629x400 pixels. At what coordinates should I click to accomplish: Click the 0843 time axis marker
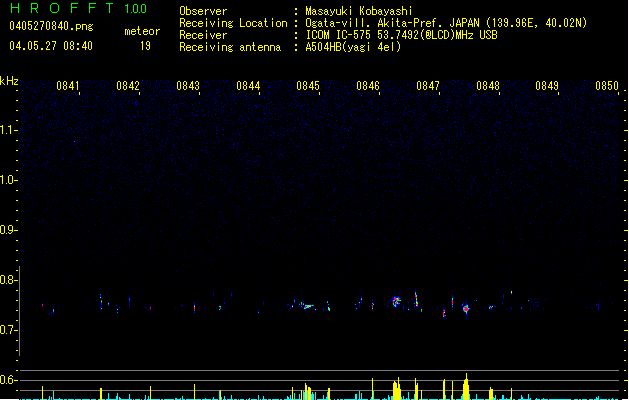pyautogui.click(x=188, y=85)
